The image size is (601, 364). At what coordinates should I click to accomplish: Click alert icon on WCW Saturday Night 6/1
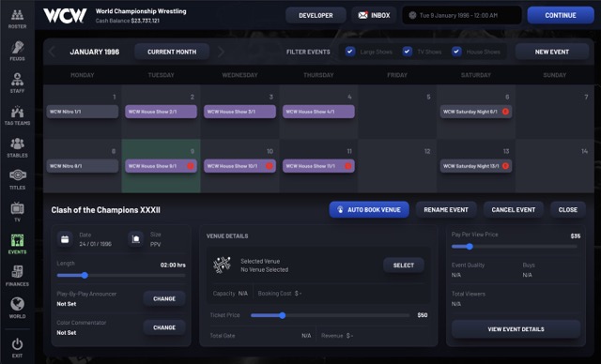coord(505,112)
